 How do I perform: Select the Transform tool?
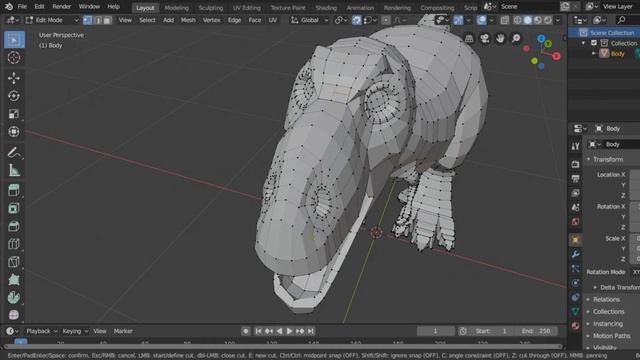14,131
